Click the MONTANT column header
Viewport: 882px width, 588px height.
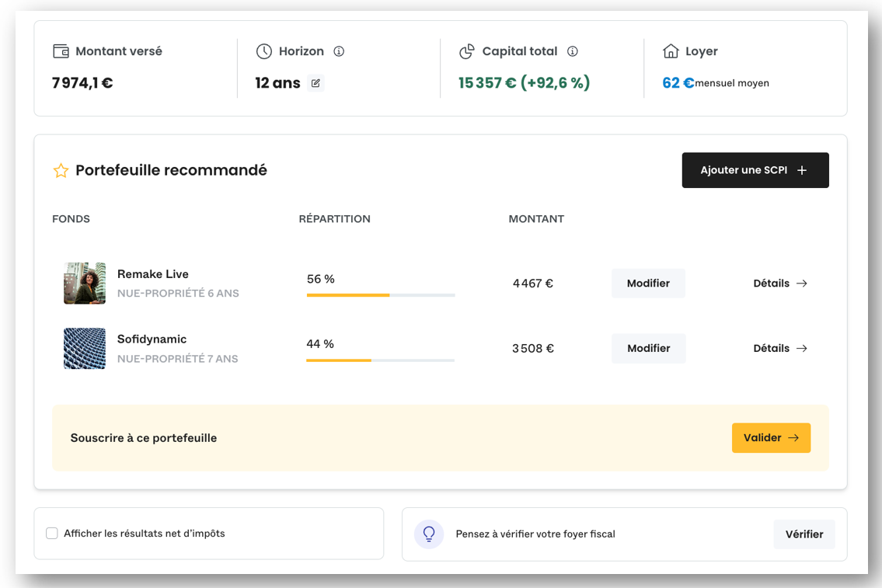537,219
